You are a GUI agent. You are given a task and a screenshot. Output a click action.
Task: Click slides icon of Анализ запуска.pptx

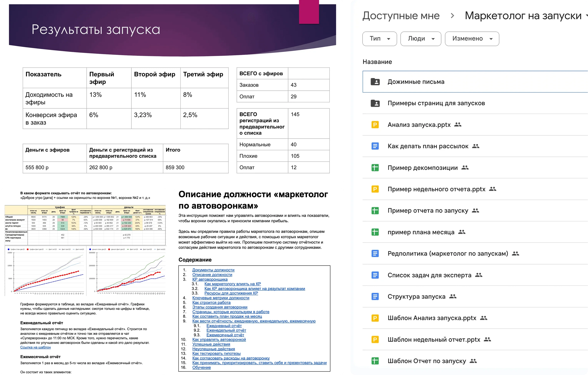(x=375, y=125)
